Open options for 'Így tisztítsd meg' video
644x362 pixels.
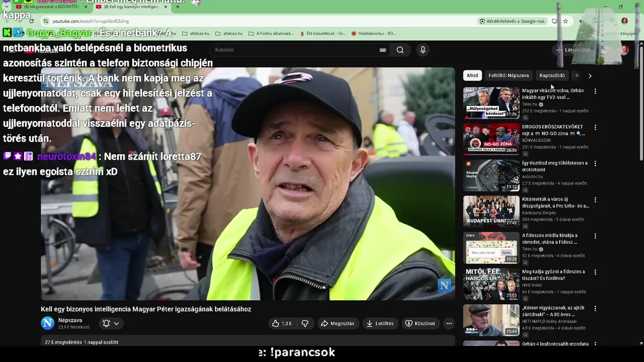595,164
